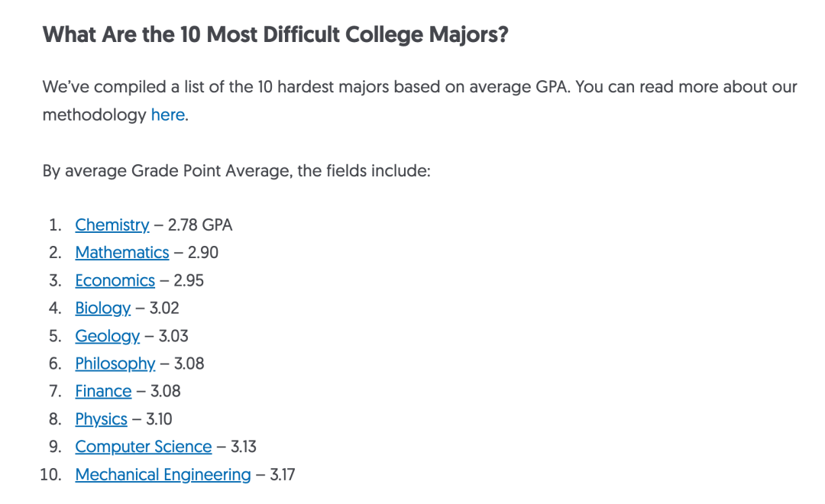Screen dimensions: 825x504
Task: Open the Computer Science link
Action: click(x=143, y=447)
